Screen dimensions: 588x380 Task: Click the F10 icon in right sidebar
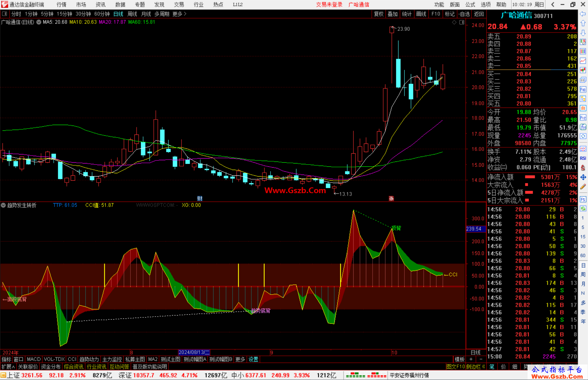(583, 89)
